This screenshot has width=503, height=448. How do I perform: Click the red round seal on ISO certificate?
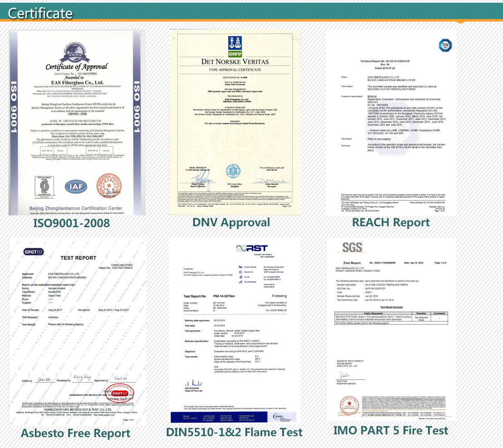(x=109, y=187)
